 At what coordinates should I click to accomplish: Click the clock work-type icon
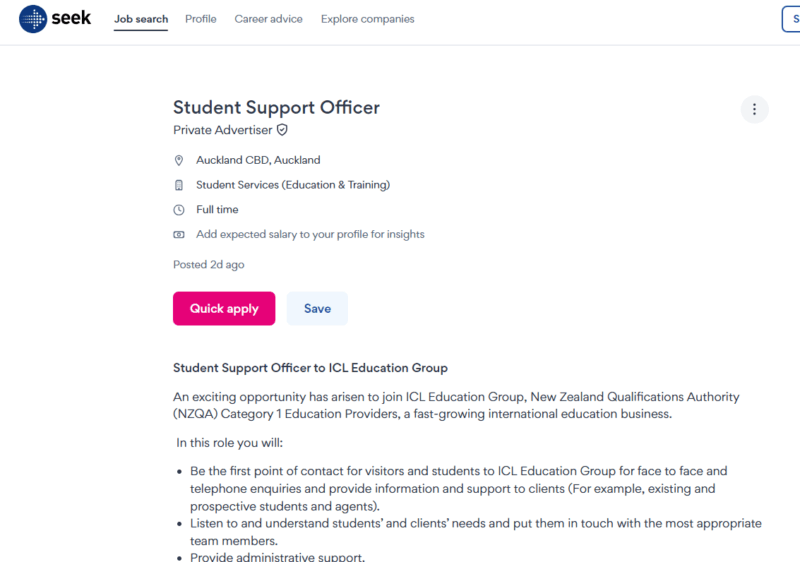point(179,210)
